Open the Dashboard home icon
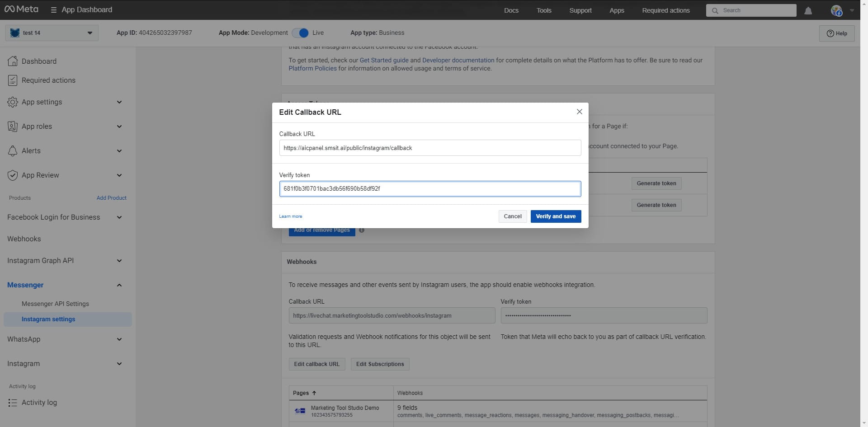This screenshot has width=868, height=427. (13, 61)
